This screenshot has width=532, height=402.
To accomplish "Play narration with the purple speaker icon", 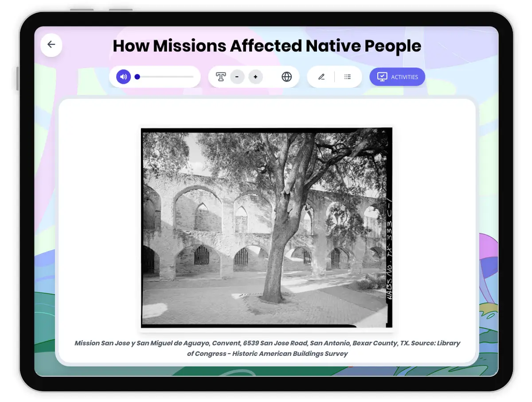I will tap(123, 76).
